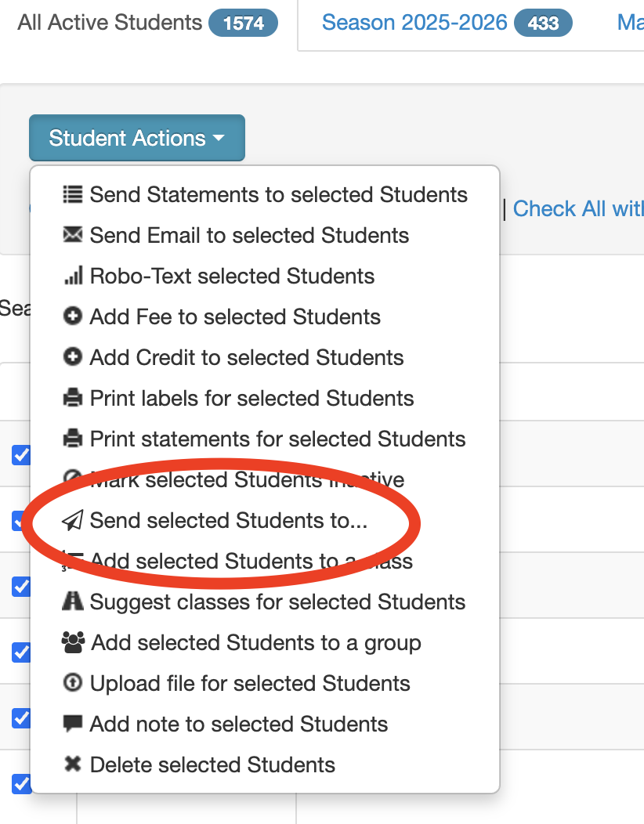This screenshot has width=644, height=824.
Task: Click the plus icon next to Add Fee
Action: [73, 316]
